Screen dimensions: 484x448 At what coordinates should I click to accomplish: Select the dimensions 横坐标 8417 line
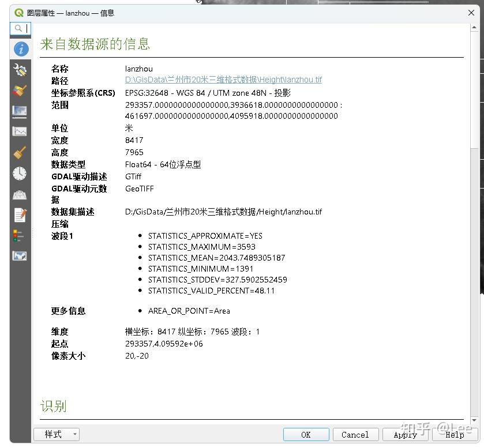click(x=192, y=332)
